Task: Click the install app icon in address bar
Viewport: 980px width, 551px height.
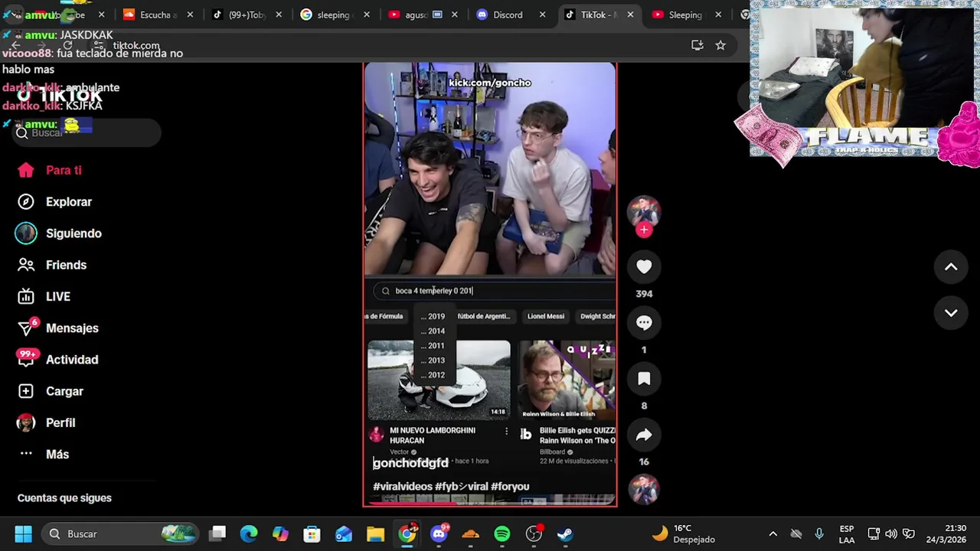Action: pos(697,45)
